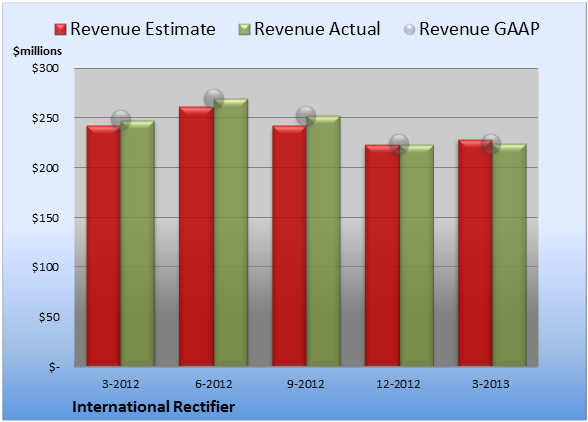This screenshot has width=588, height=422.
Task: Click the '3-2012' quarter label
Action: pyautogui.click(x=120, y=384)
